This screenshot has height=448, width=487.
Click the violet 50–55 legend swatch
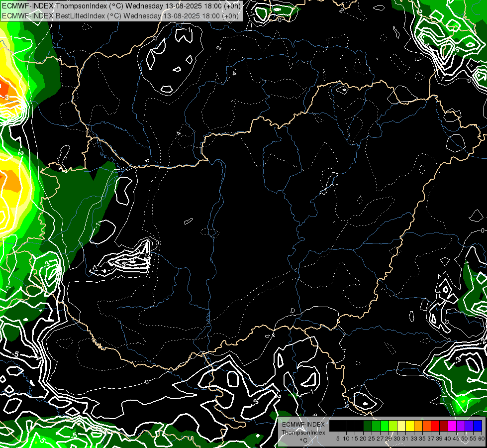coord(469,426)
